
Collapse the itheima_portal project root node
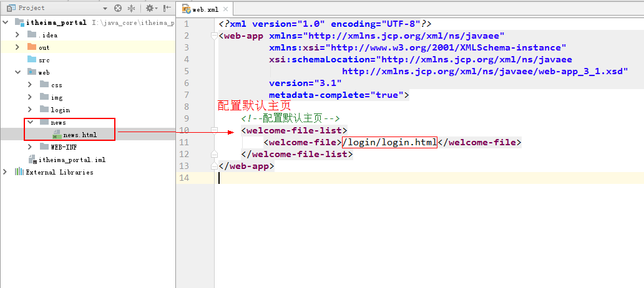6,22
